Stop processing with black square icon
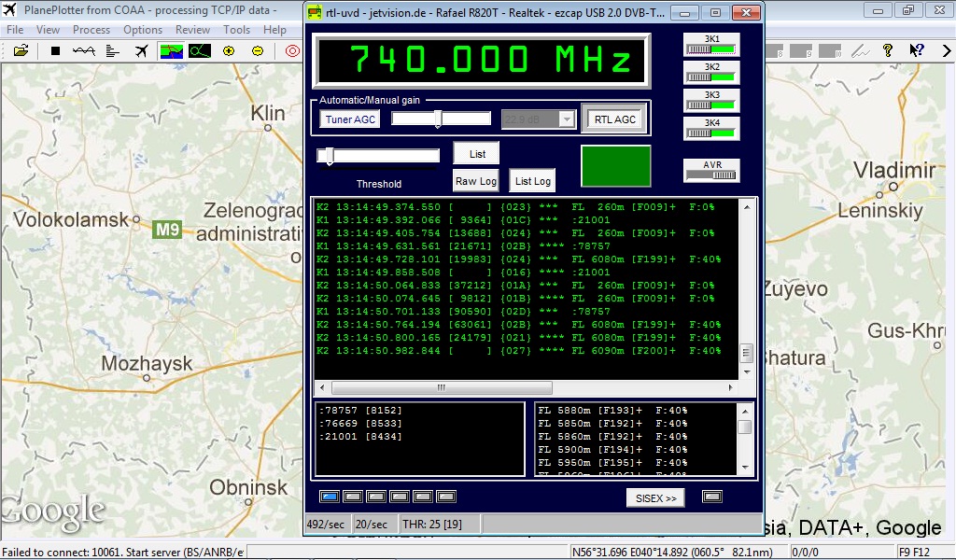956x560 pixels. click(55, 50)
